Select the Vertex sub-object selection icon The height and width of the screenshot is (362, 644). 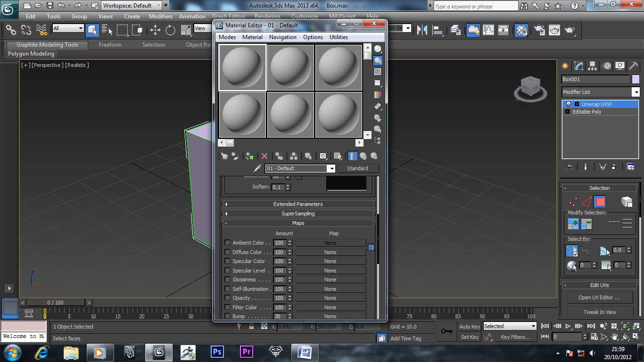tap(573, 202)
